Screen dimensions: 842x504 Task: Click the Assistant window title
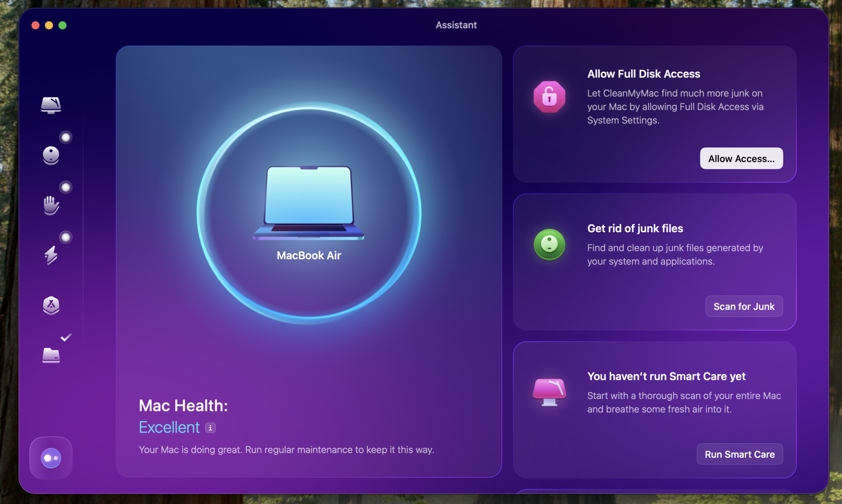456,25
